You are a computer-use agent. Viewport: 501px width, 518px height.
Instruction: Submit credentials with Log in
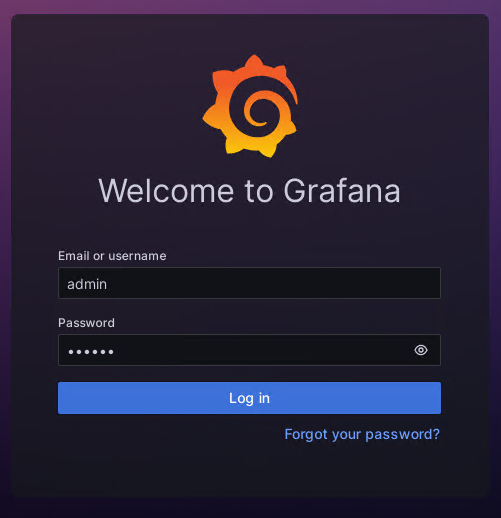coord(249,398)
